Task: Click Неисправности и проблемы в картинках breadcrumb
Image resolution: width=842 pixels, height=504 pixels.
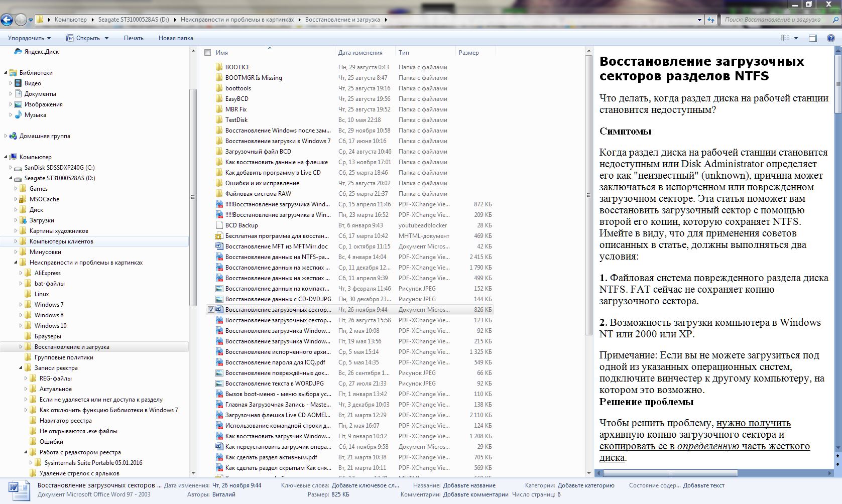Action: (x=237, y=20)
